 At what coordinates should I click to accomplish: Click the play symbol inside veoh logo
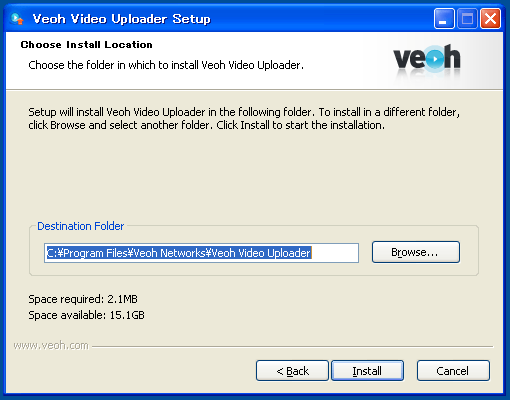coord(435,59)
